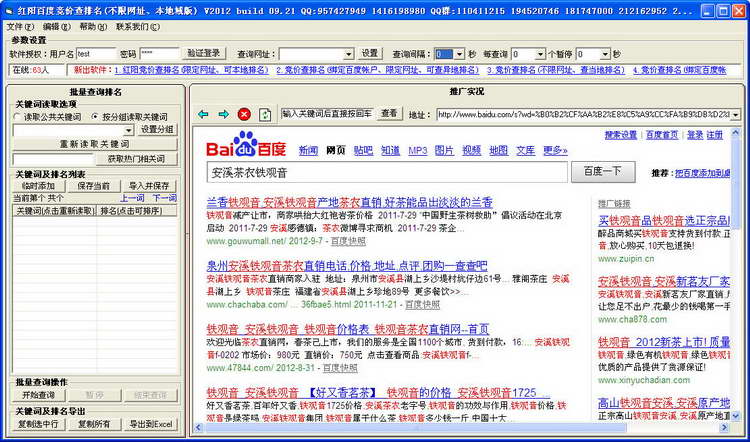750x442 pixels.
Task: Click the 更多» link
Action: tap(555, 150)
